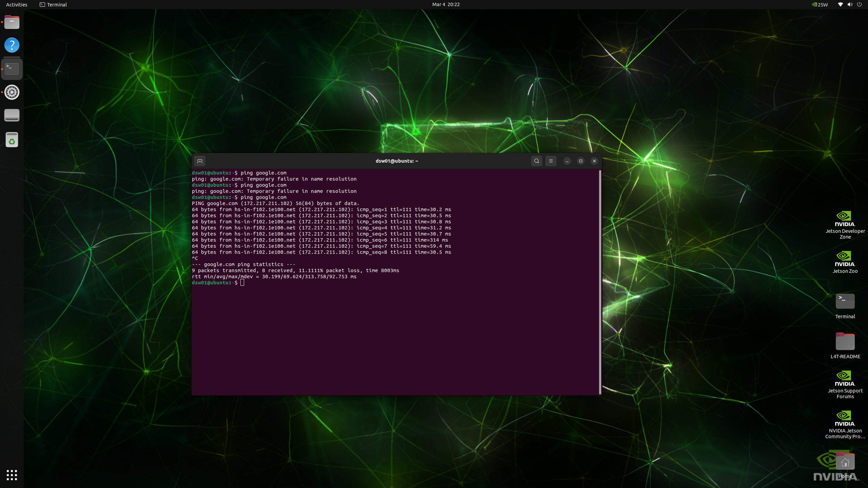Click the terminal icon in the dock
This screenshot has height=488, width=868.
tap(12, 69)
